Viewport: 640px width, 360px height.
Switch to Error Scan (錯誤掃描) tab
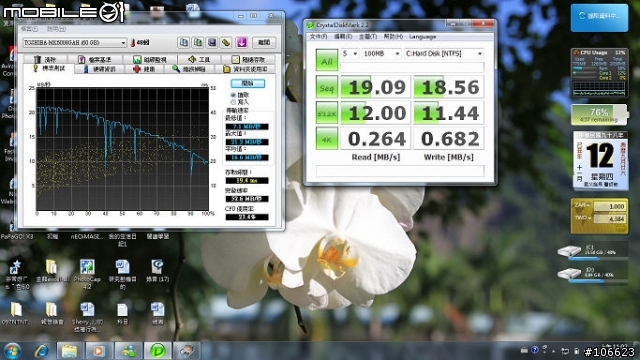pyautogui.click(x=190, y=69)
